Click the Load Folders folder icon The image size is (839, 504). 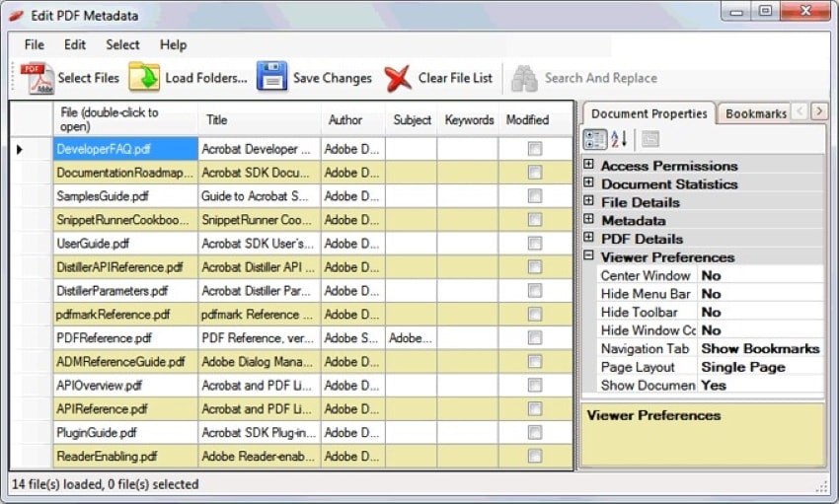144,77
